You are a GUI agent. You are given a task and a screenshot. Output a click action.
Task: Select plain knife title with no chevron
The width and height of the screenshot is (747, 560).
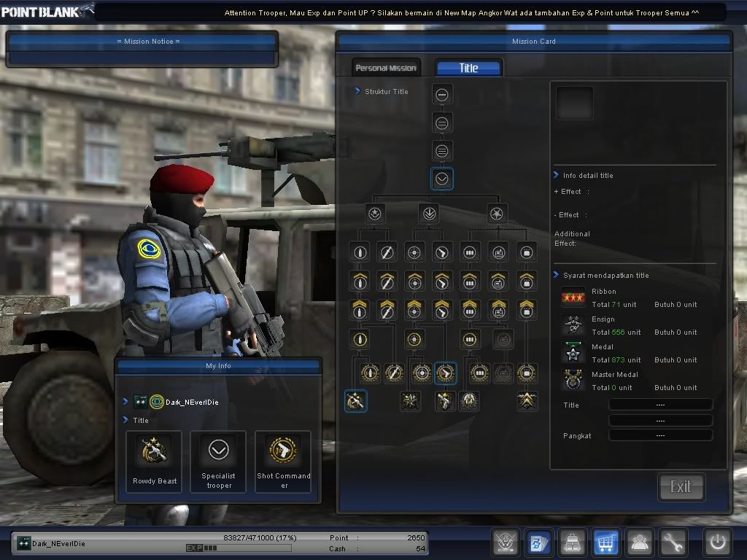[387, 252]
